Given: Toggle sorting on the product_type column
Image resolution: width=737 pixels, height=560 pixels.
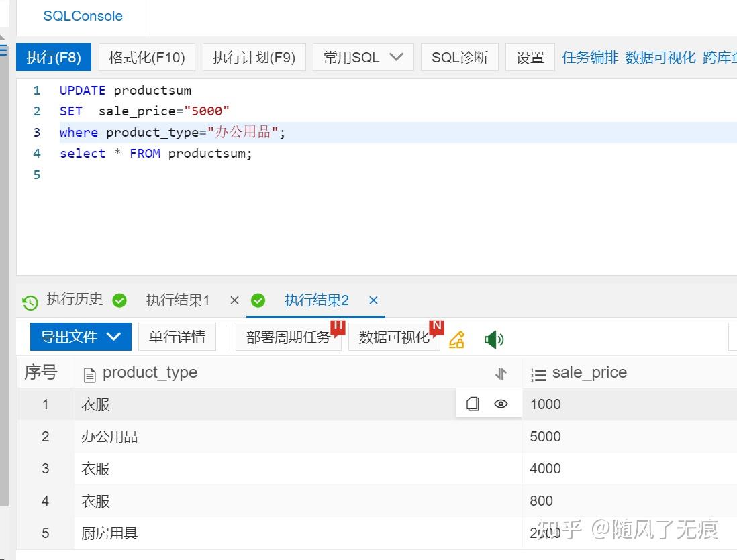Looking at the screenshot, I should pyautogui.click(x=501, y=374).
